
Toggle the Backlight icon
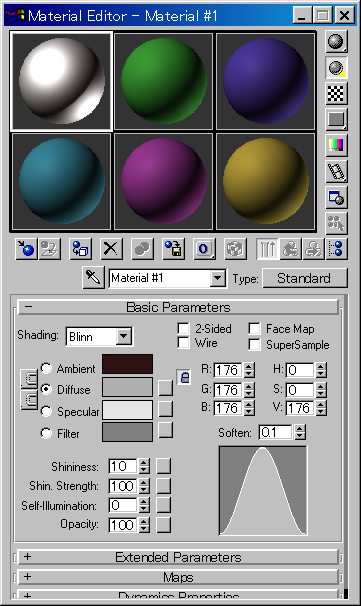pyautogui.click(x=336, y=68)
